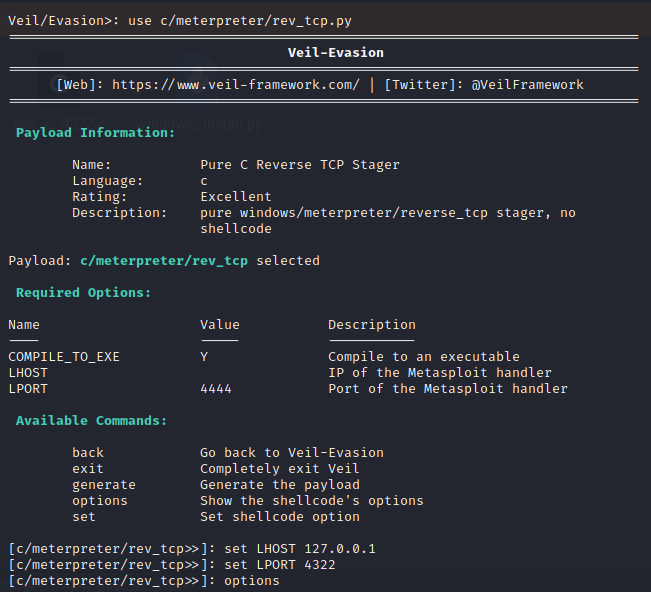This screenshot has height=592, width=651.
Task: Click the 'Value' column header
Action: point(220,325)
